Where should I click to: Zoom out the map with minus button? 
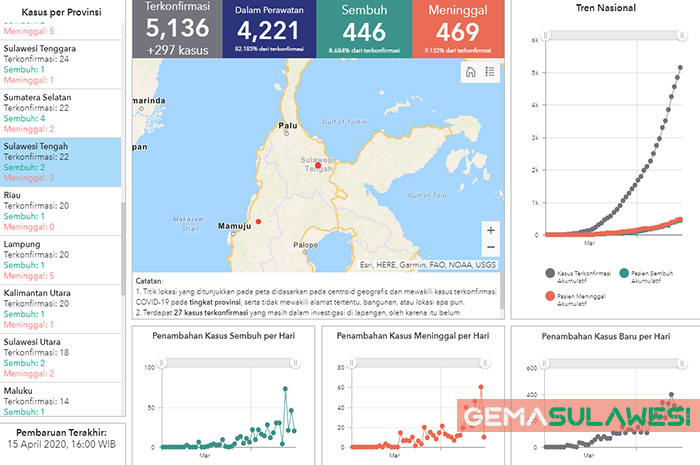point(490,247)
